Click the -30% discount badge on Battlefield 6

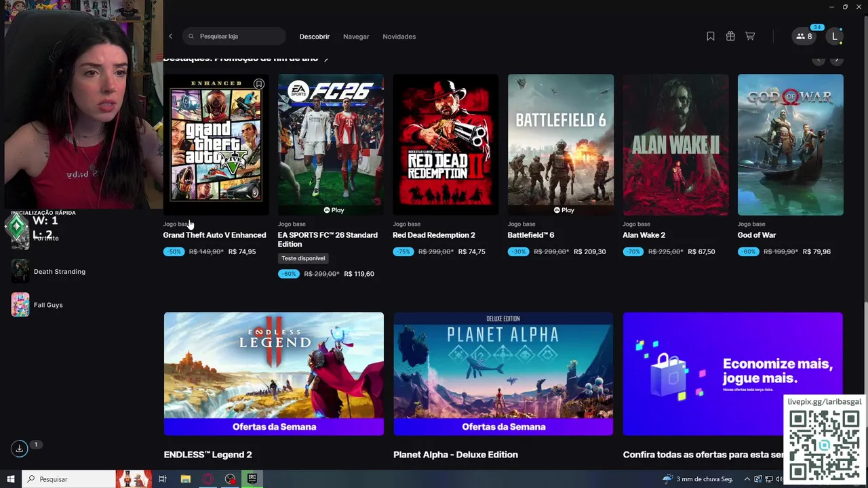(x=519, y=251)
